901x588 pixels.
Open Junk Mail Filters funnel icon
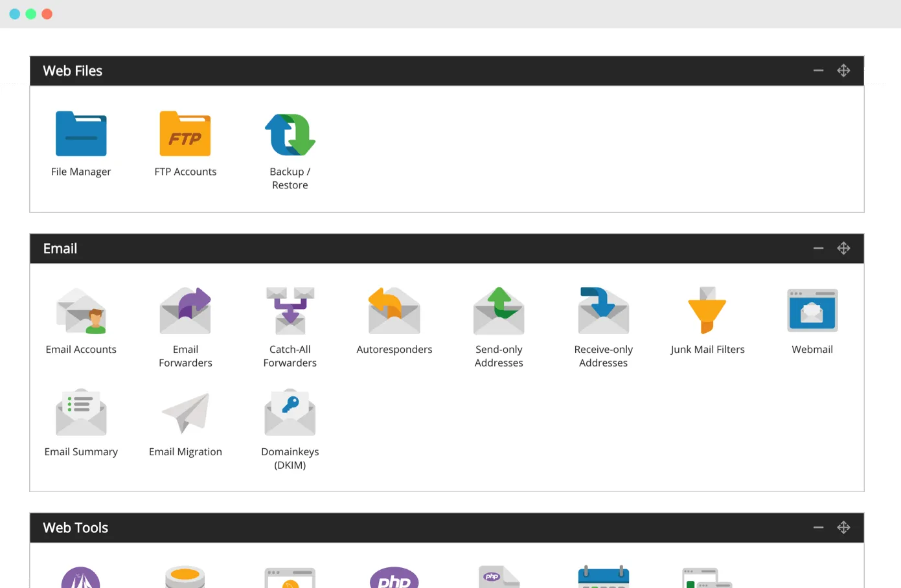(x=707, y=310)
